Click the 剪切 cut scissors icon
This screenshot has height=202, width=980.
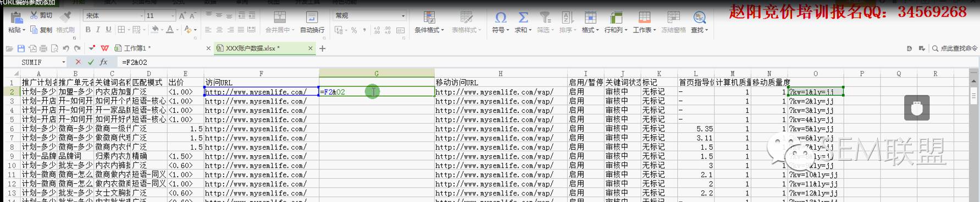point(34,15)
